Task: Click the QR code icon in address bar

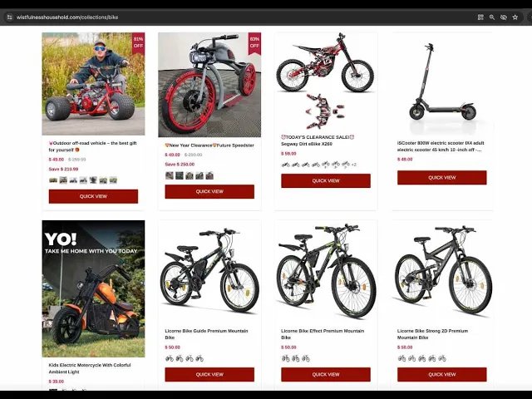Action: point(480,17)
